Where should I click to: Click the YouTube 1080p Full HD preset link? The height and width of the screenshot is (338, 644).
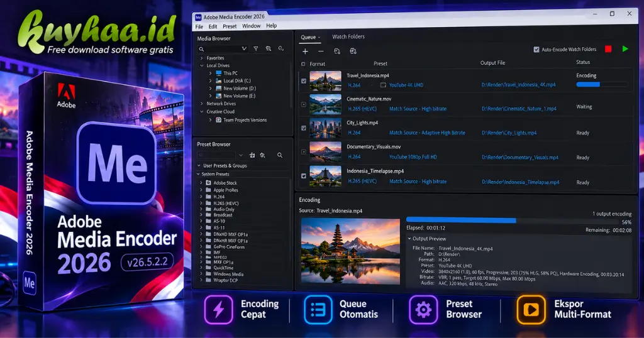coord(413,156)
